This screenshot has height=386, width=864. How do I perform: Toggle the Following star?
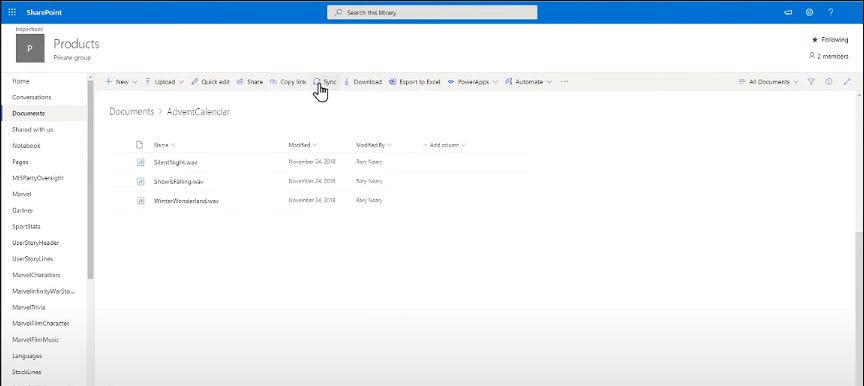tap(815, 40)
